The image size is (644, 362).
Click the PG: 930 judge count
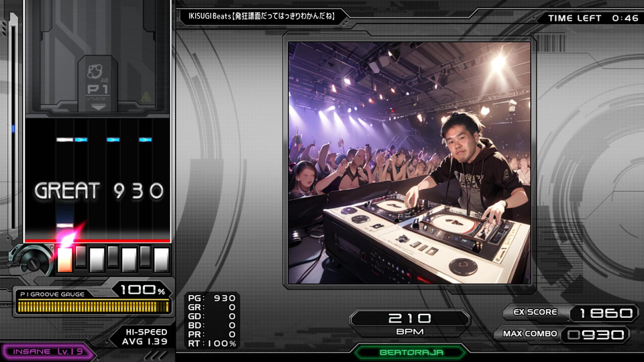[x=212, y=298]
